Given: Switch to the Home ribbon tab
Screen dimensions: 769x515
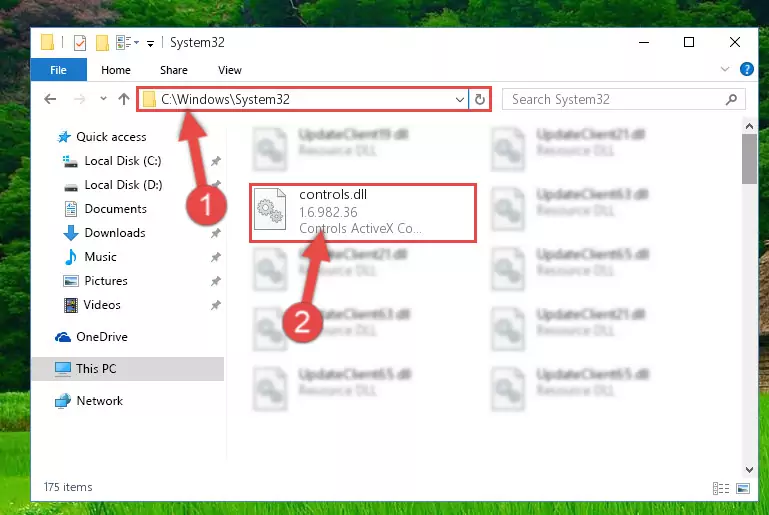Looking at the screenshot, I should tap(116, 70).
